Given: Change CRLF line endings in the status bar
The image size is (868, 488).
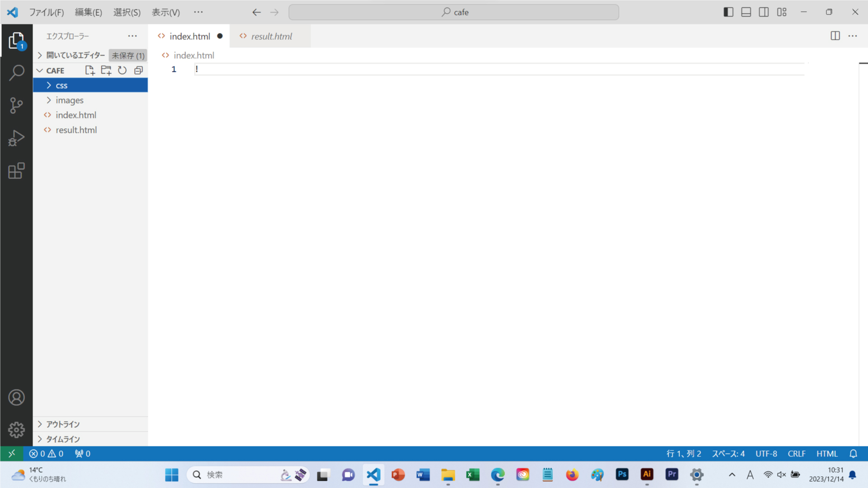Looking at the screenshot, I should tap(797, 454).
